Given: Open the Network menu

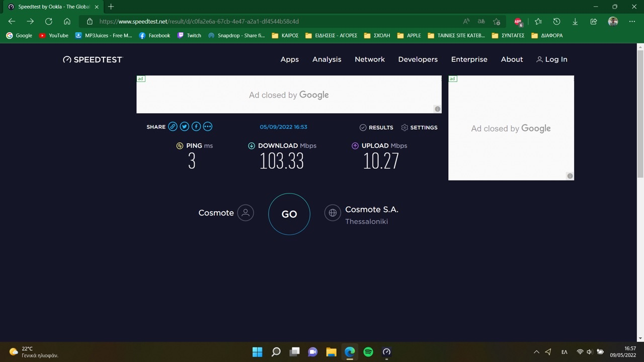Looking at the screenshot, I should 370,59.
